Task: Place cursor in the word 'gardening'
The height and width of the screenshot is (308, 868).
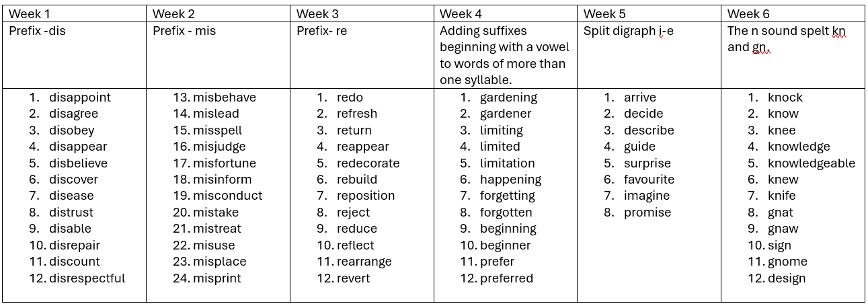Action: tap(508, 98)
